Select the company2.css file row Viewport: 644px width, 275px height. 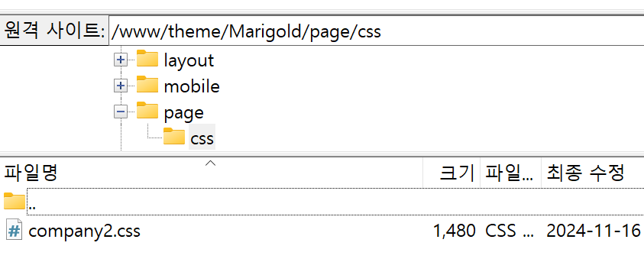322,231
